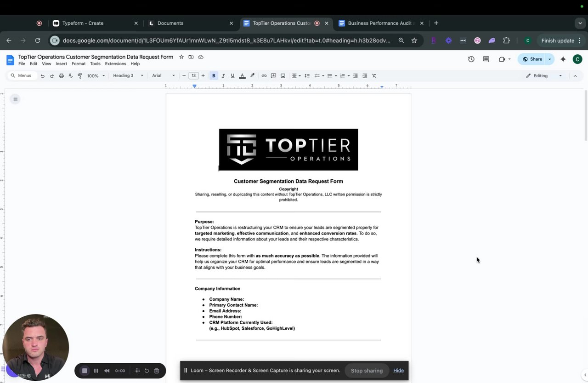
Task: Open the Gemini sparkle assistant
Action: (x=563, y=59)
